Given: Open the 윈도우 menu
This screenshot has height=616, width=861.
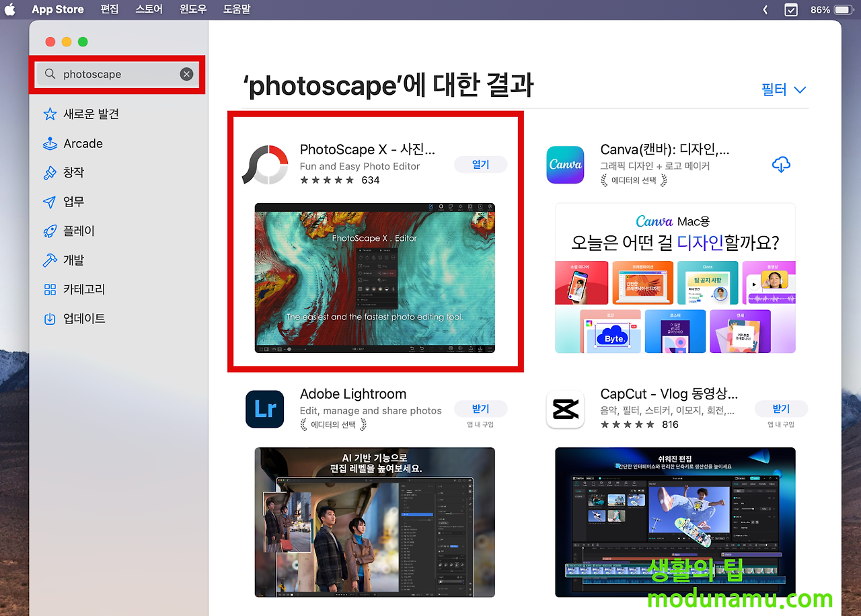Looking at the screenshot, I should click(x=193, y=9).
